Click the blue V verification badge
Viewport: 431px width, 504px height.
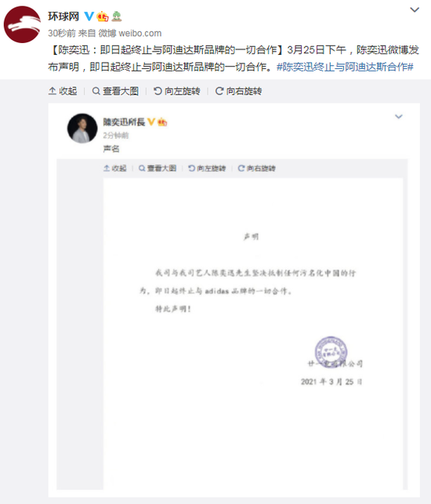pos(89,16)
